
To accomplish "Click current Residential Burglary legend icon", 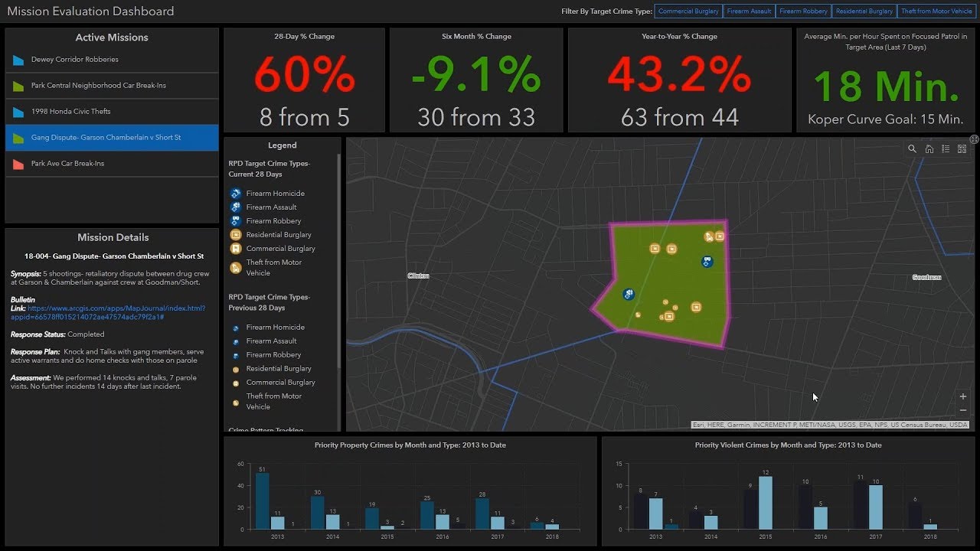I will click(236, 235).
